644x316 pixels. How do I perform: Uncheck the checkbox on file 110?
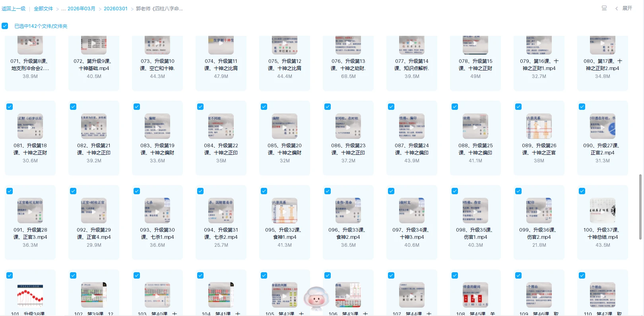coord(582,275)
